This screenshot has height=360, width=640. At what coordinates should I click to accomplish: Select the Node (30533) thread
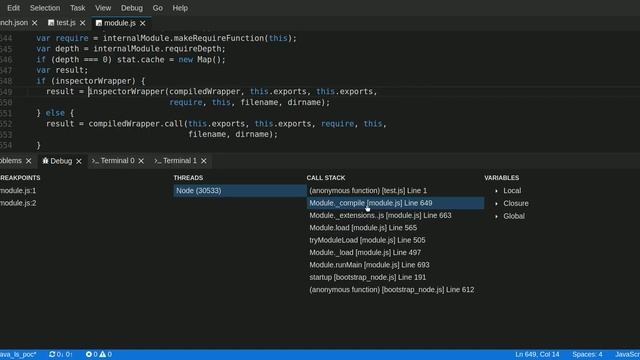tap(240, 191)
